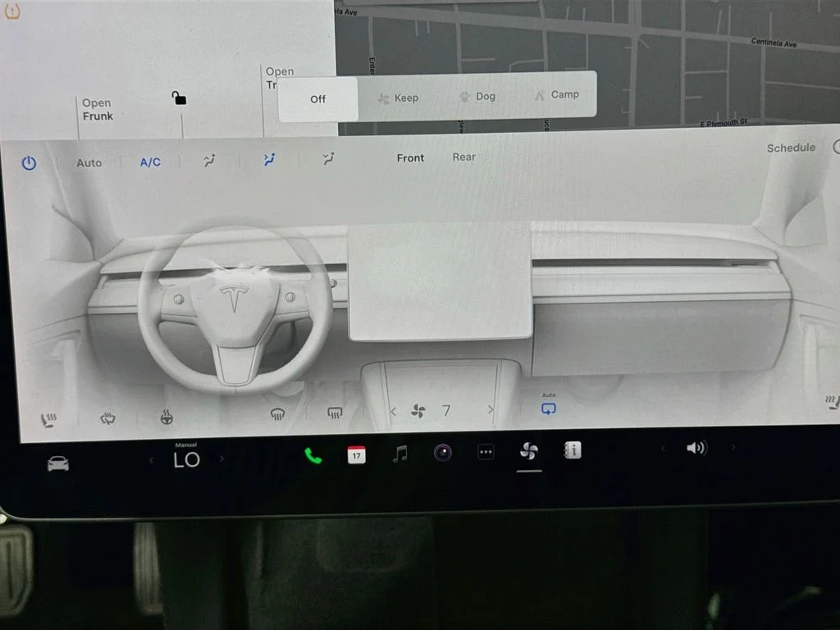
Task: Tap the tire pressure warning icon
Action: click(x=11, y=10)
